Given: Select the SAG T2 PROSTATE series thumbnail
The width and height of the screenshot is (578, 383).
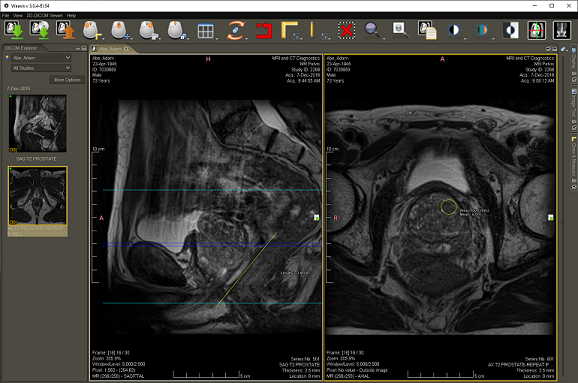Looking at the screenshot, I should pyautogui.click(x=38, y=123).
